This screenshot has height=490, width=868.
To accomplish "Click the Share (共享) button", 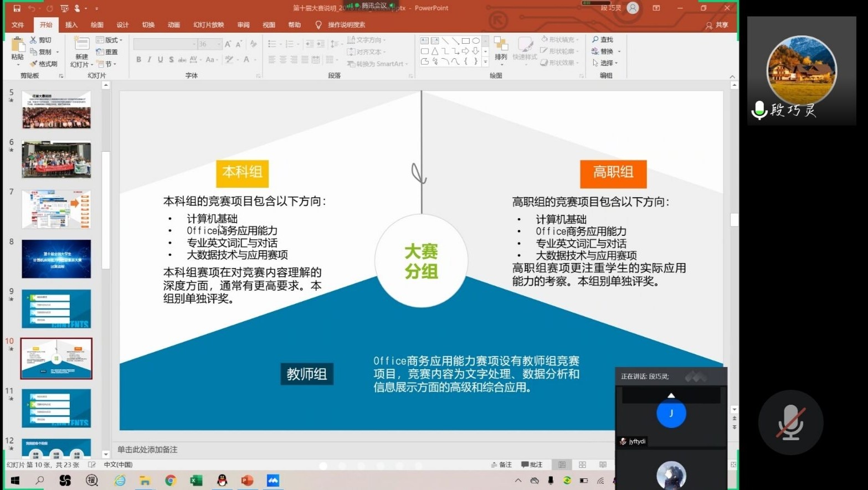I will point(717,25).
